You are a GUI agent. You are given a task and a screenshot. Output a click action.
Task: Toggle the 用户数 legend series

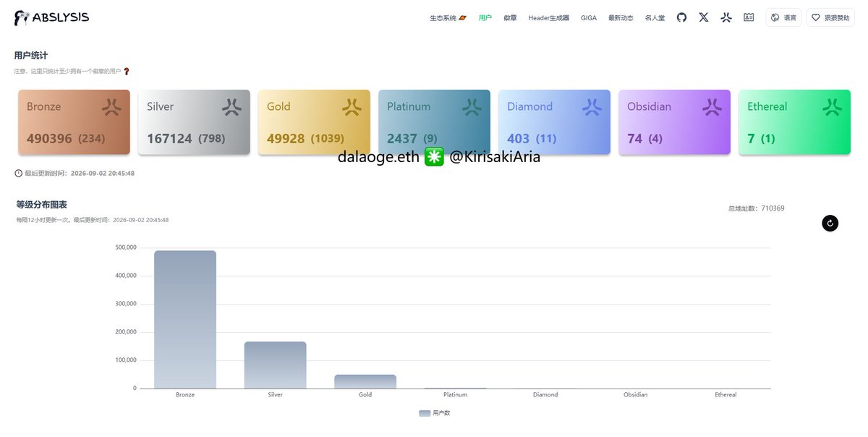click(434, 413)
